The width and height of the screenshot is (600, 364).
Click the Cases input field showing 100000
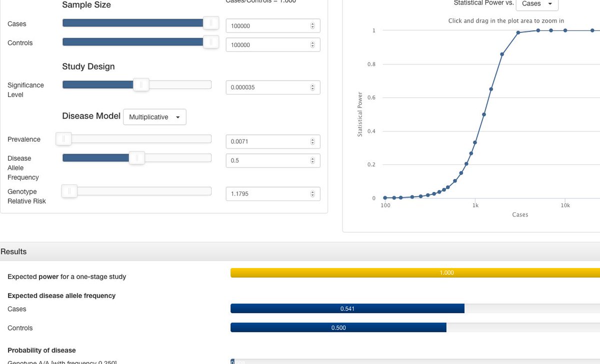tap(273, 26)
